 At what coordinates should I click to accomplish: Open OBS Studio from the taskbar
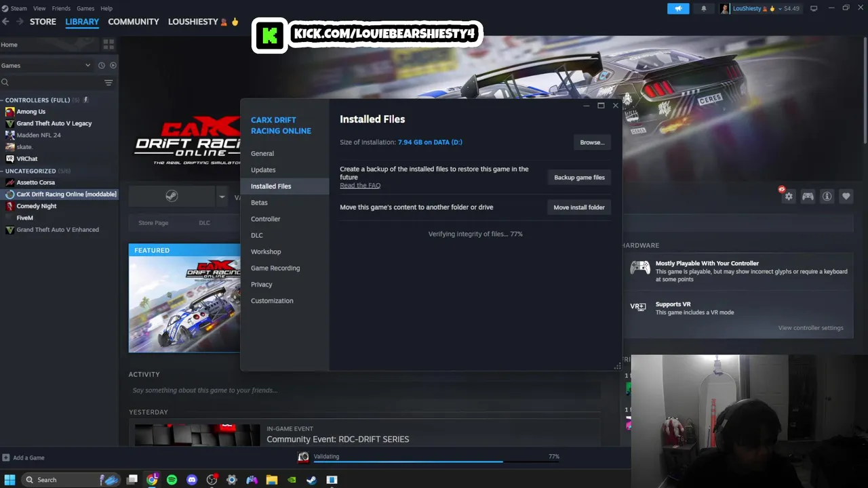pos(212,480)
